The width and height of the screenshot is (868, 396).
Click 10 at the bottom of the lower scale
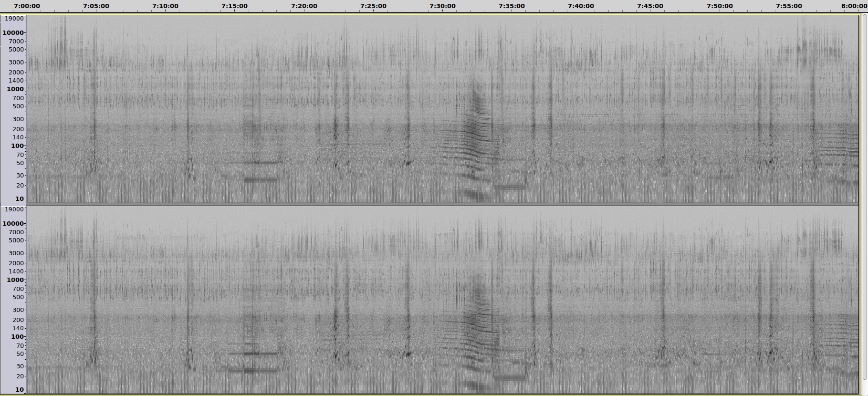click(x=19, y=390)
